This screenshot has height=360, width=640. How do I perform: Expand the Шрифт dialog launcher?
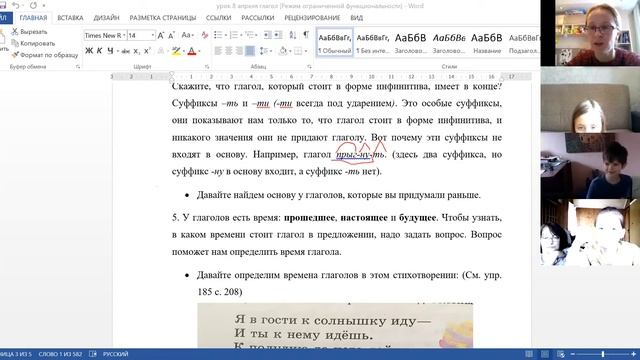[207, 67]
